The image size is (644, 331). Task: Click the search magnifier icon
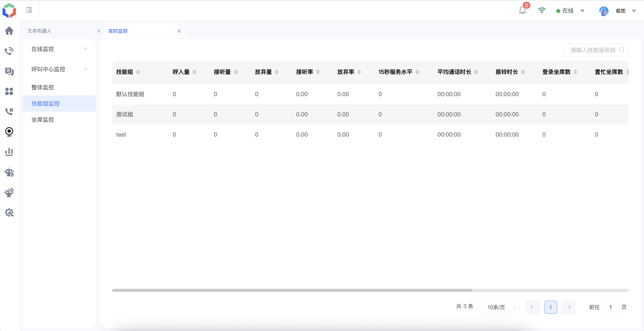pos(622,50)
